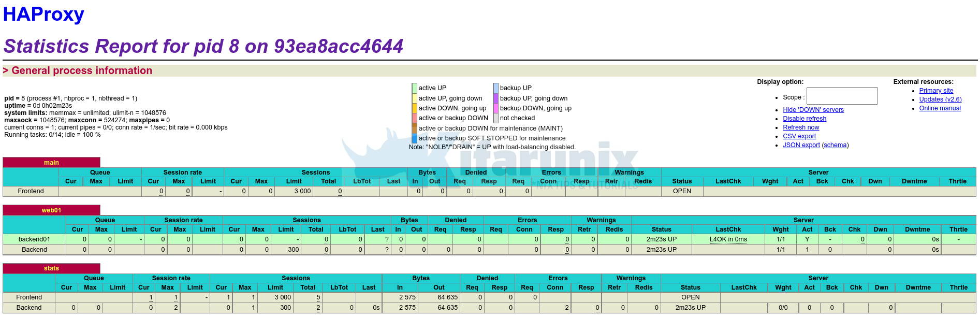Click the active UP green legend swatch
Viewport: 980px width, 316px height.
[415, 88]
